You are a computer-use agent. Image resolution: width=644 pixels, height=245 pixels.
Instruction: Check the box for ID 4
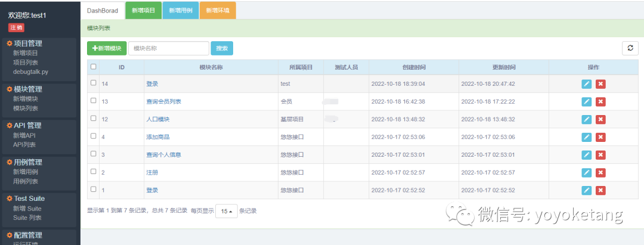[x=93, y=136]
